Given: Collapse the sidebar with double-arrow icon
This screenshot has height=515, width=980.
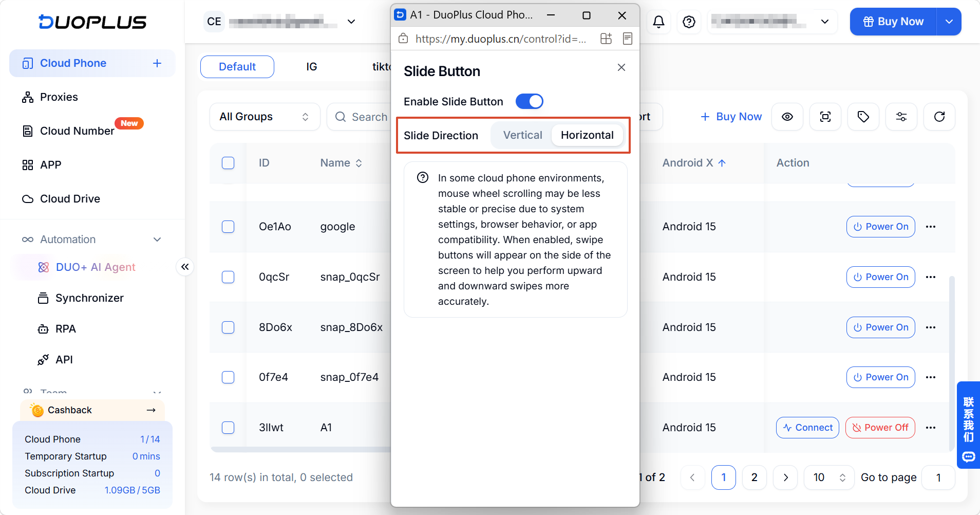Looking at the screenshot, I should tap(185, 267).
